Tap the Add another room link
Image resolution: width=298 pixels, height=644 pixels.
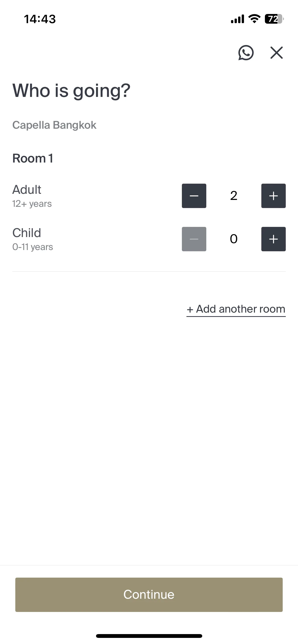click(x=236, y=310)
